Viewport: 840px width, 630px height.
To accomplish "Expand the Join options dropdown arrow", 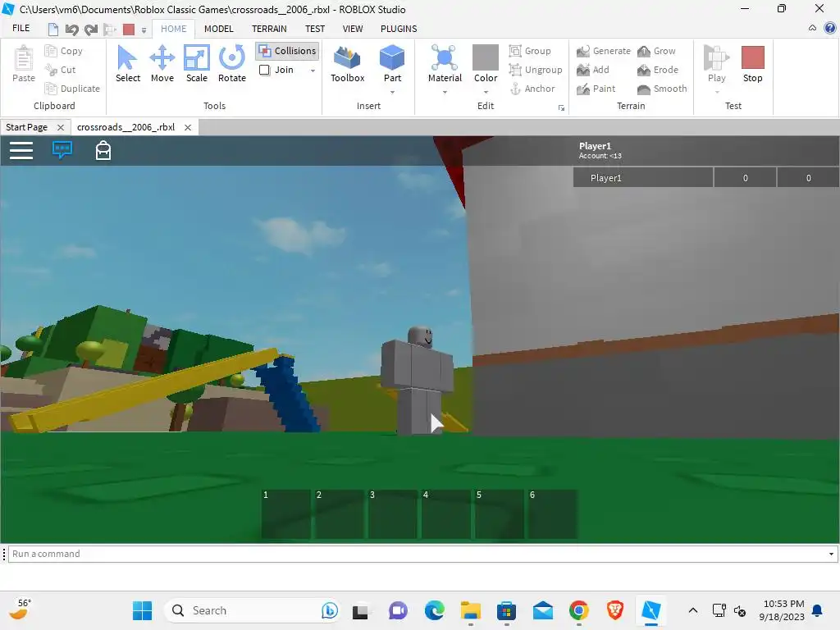I will pyautogui.click(x=313, y=71).
